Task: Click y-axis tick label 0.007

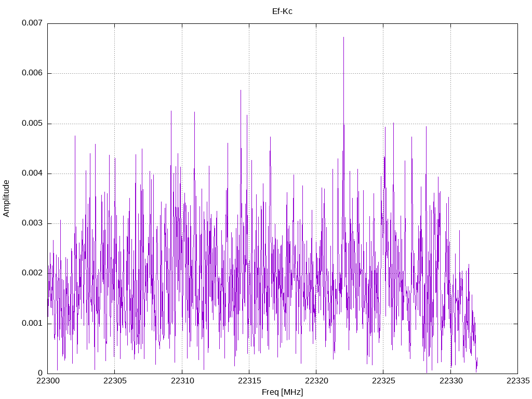Action: point(32,23)
